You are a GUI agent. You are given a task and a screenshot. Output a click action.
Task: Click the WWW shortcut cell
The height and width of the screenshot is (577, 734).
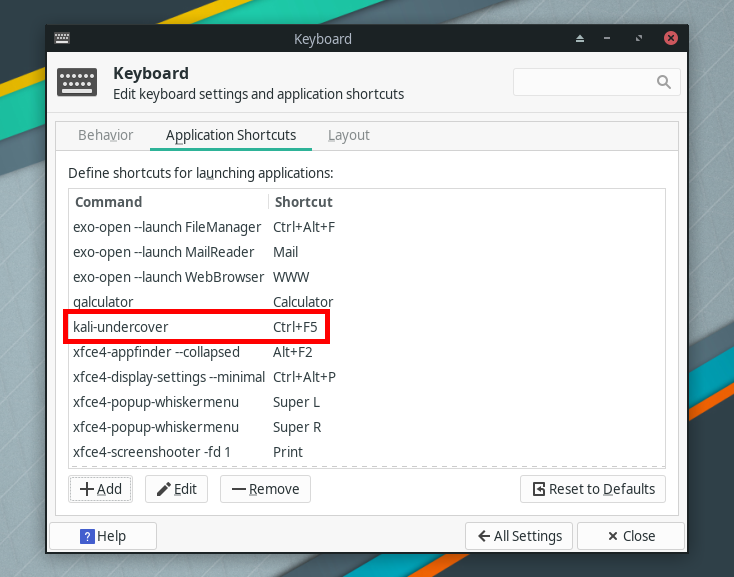[291, 277]
